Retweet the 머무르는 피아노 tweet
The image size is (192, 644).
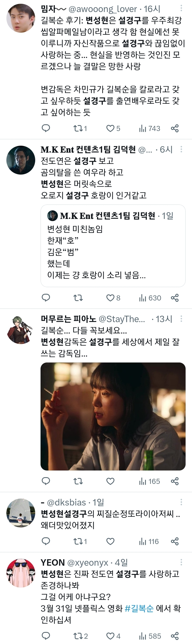coord(78,481)
